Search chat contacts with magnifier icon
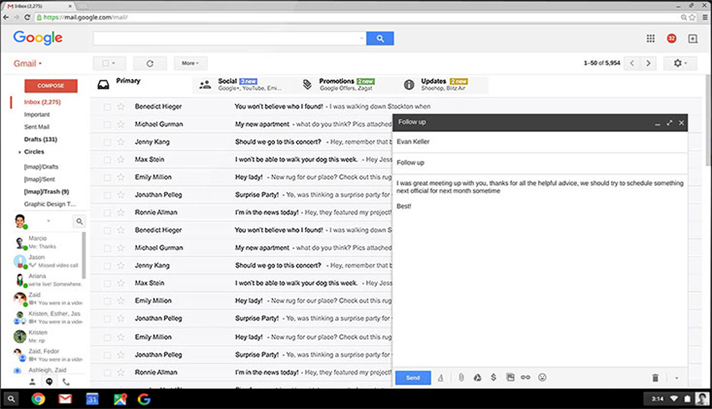Screen dimensions: 712x409 coord(79,222)
